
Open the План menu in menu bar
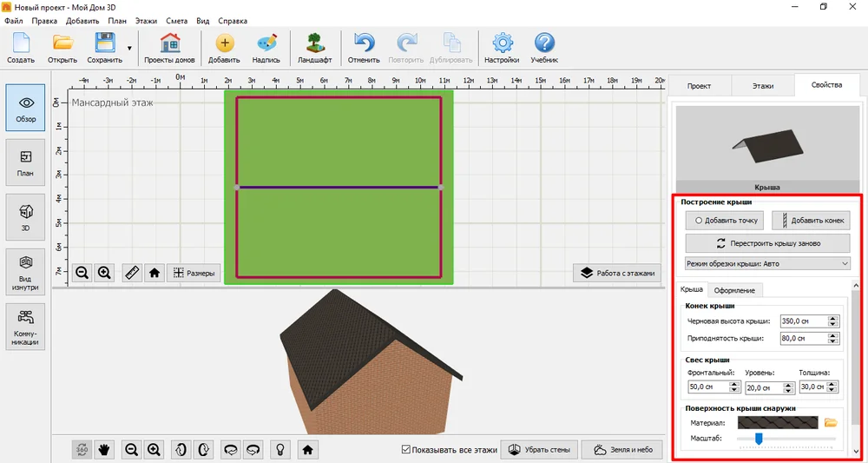click(117, 21)
